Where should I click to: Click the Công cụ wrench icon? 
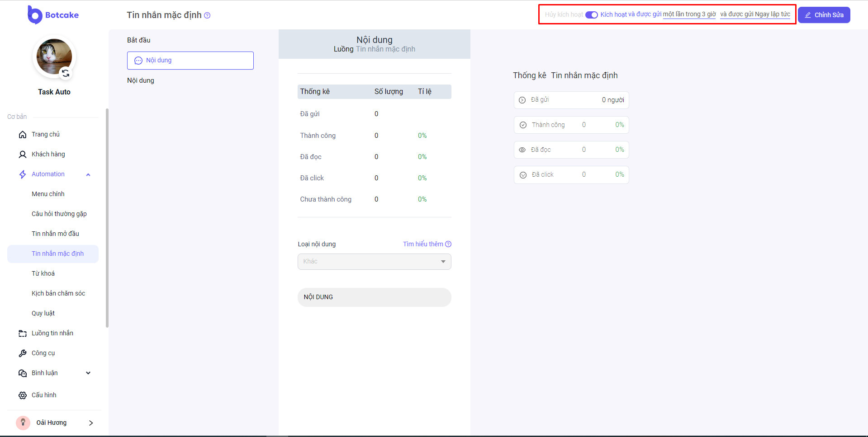pos(23,353)
